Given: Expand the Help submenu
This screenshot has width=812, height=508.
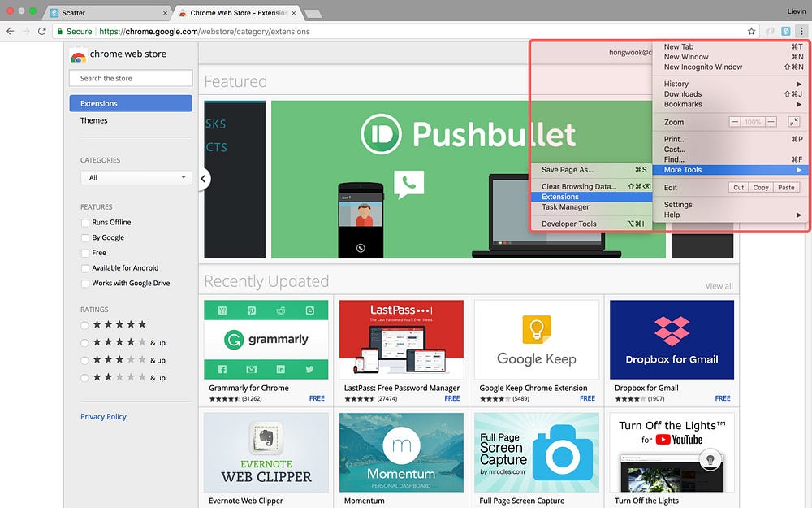Looking at the screenshot, I should (732, 215).
